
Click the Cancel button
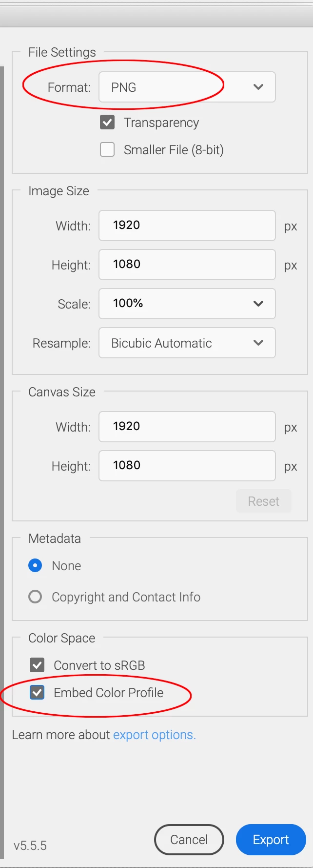click(x=189, y=840)
